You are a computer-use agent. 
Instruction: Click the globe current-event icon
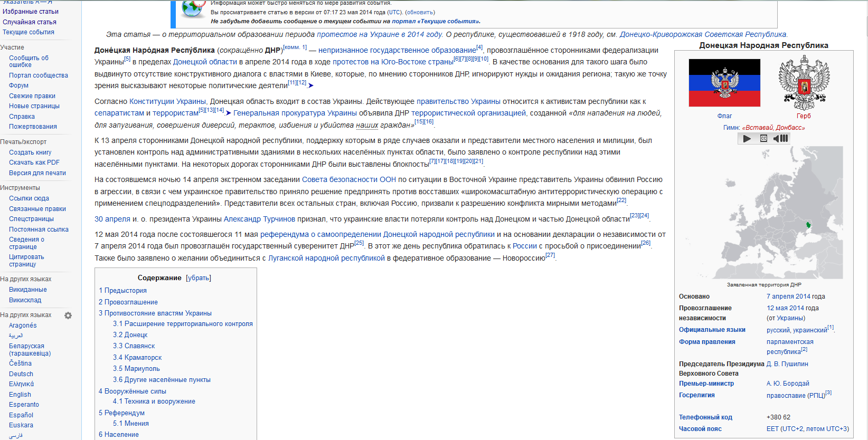[x=193, y=9]
